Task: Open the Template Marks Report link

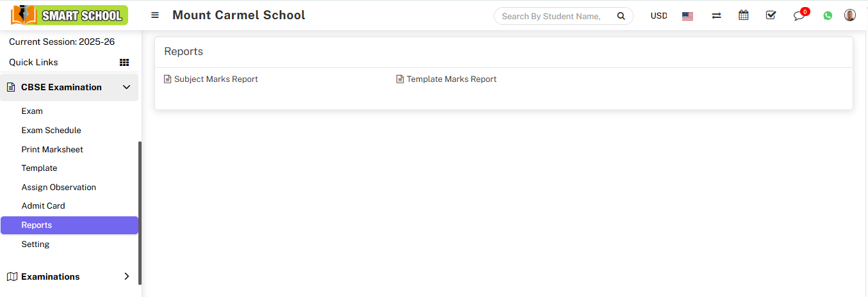Action: [451, 79]
